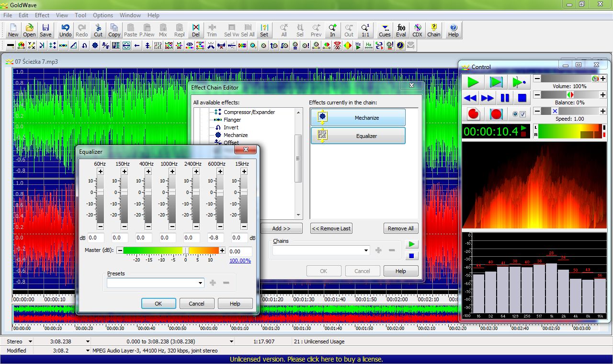Screen dimensions: 613x364
Task: Click the Equalizer Master (dB) gain slider
Action: [171, 250]
